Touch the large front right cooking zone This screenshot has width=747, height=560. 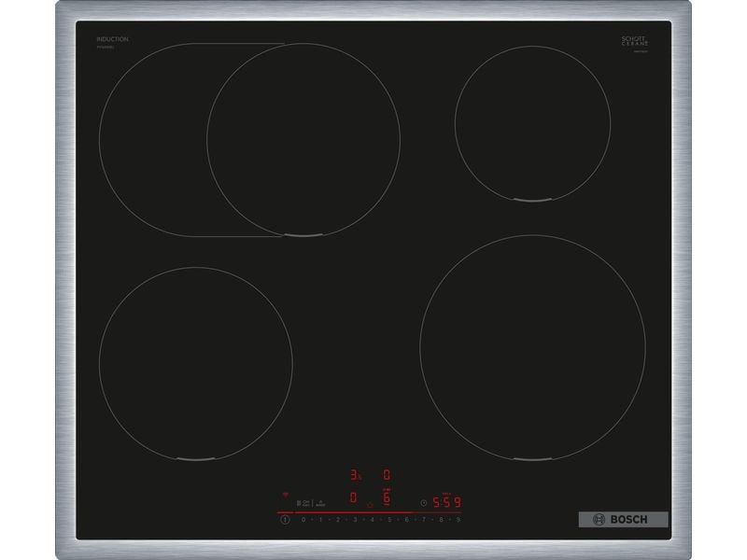tap(532, 347)
